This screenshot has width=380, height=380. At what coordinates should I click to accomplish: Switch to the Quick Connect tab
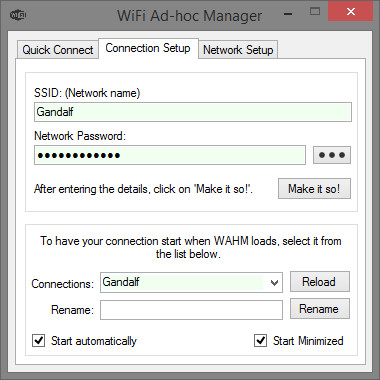click(x=58, y=50)
